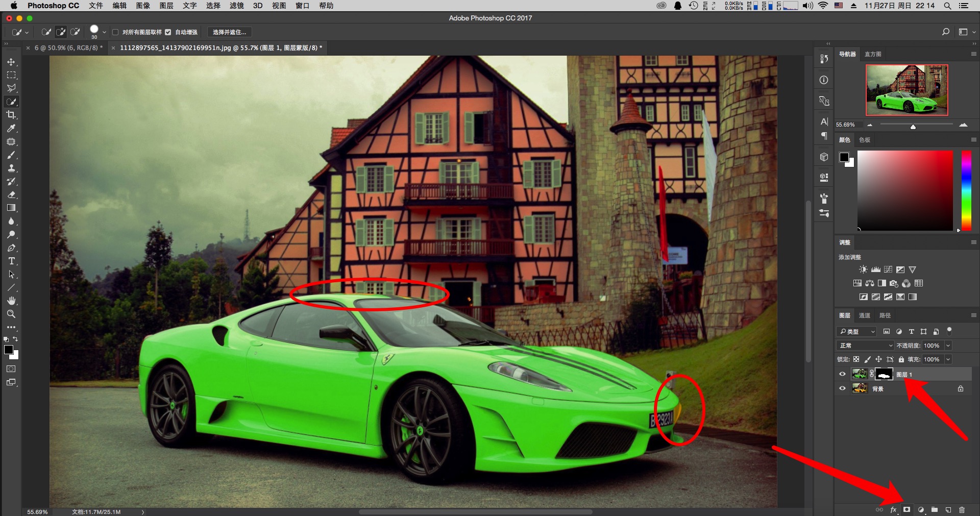980x516 pixels.
Task: Uncheck the 自动增强 checkbox
Action: point(168,32)
